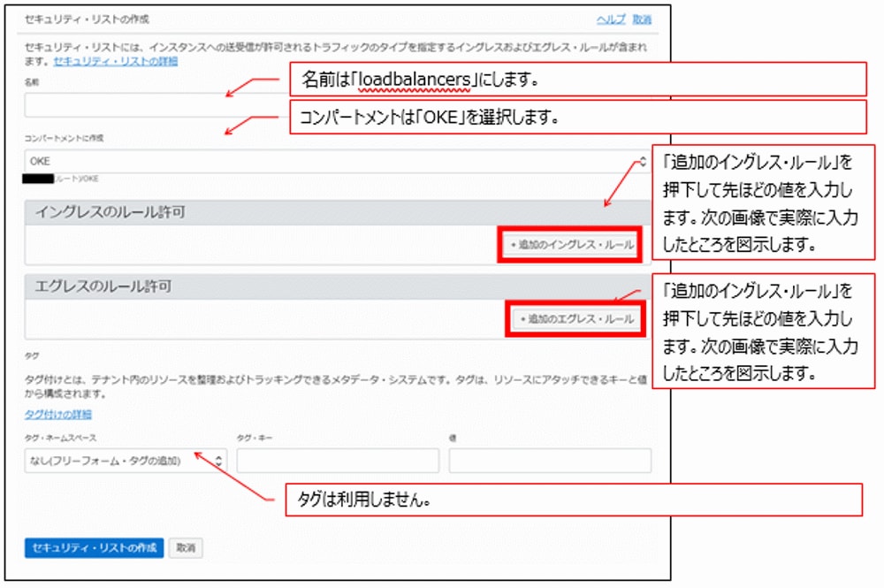This screenshot has width=884, height=588.
Task: Click 取消 button at the bottom
Action: (x=185, y=548)
